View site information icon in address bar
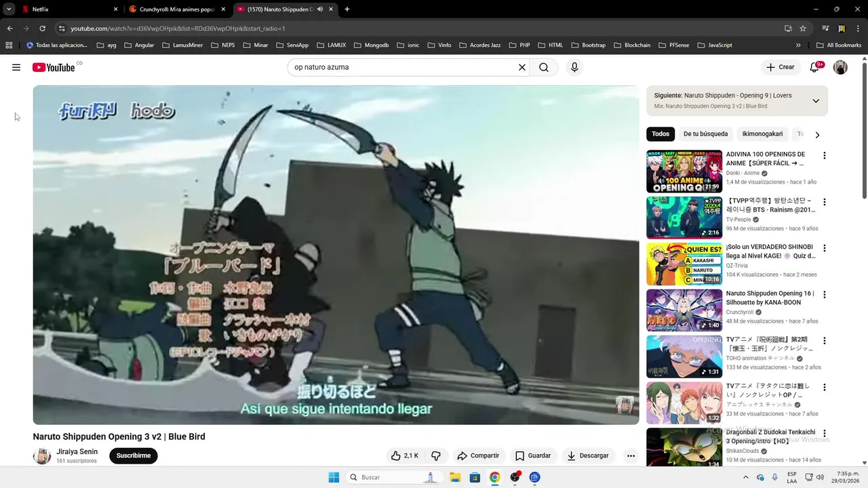This screenshot has width=868, height=488. [x=62, y=28]
